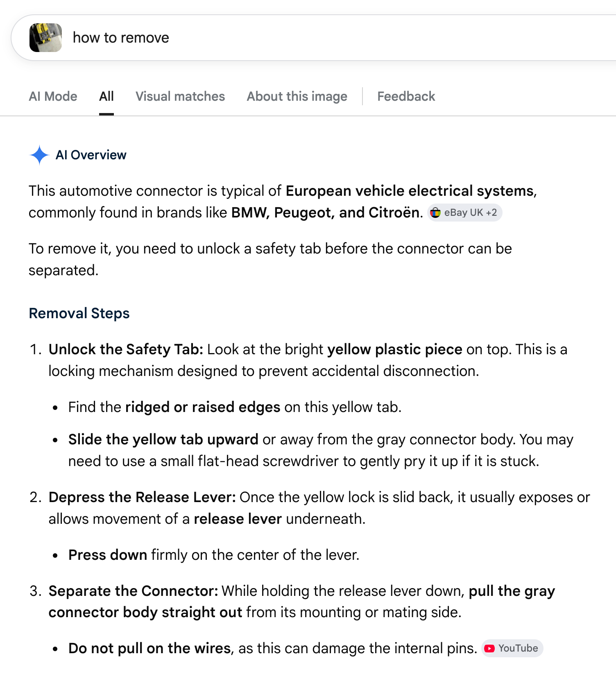Screen dimensions: 616x679
Task: Open the connector image thumbnail in search bar
Action: point(46,38)
